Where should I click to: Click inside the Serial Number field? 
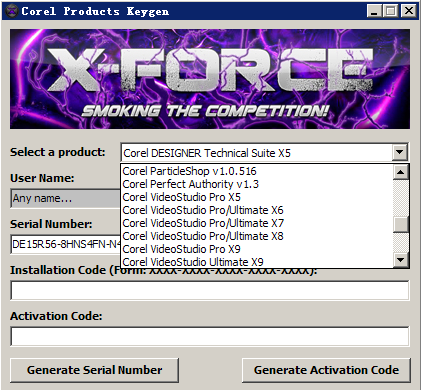pyautogui.click(x=65, y=245)
